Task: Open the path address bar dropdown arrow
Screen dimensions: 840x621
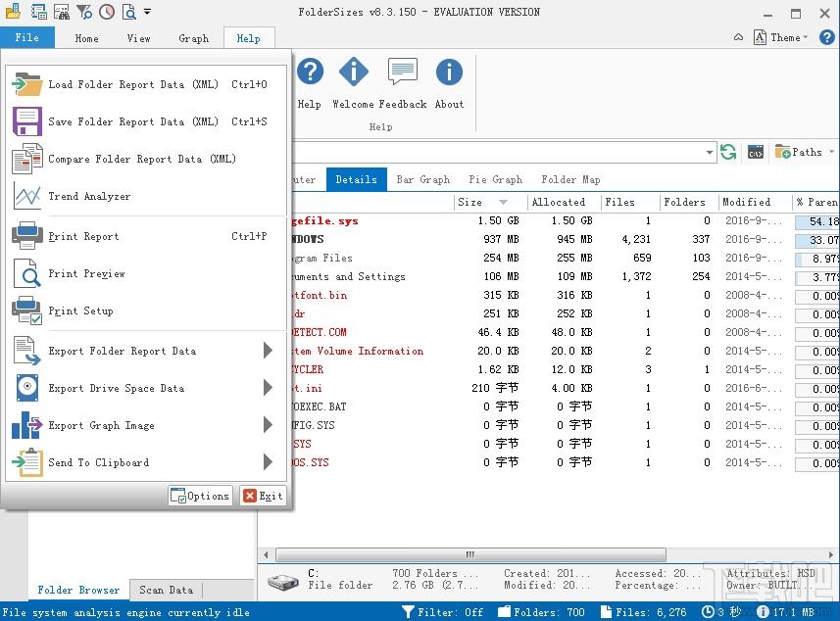Action: (710, 153)
